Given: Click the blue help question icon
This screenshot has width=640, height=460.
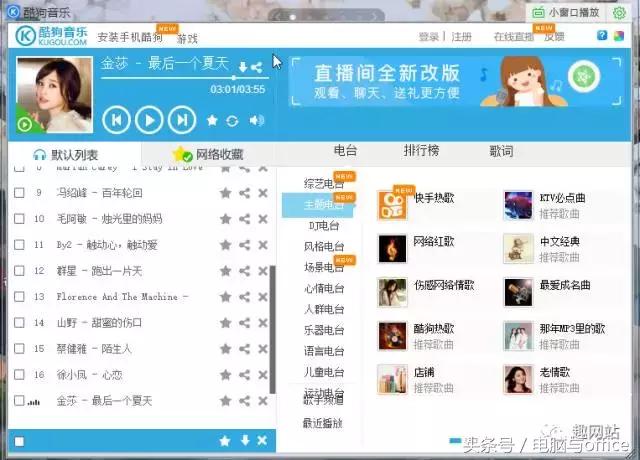Looking at the screenshot, I should click(x=602, y=36).
